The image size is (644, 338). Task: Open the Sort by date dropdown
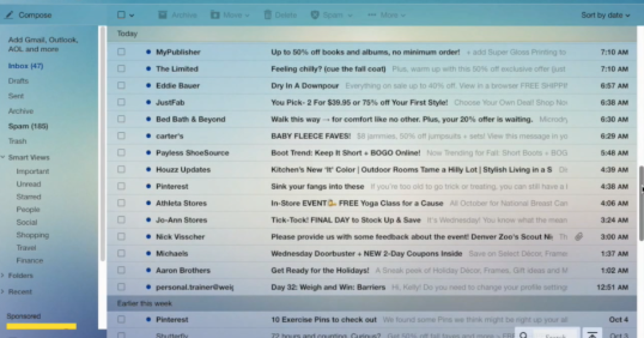point(605,15)
